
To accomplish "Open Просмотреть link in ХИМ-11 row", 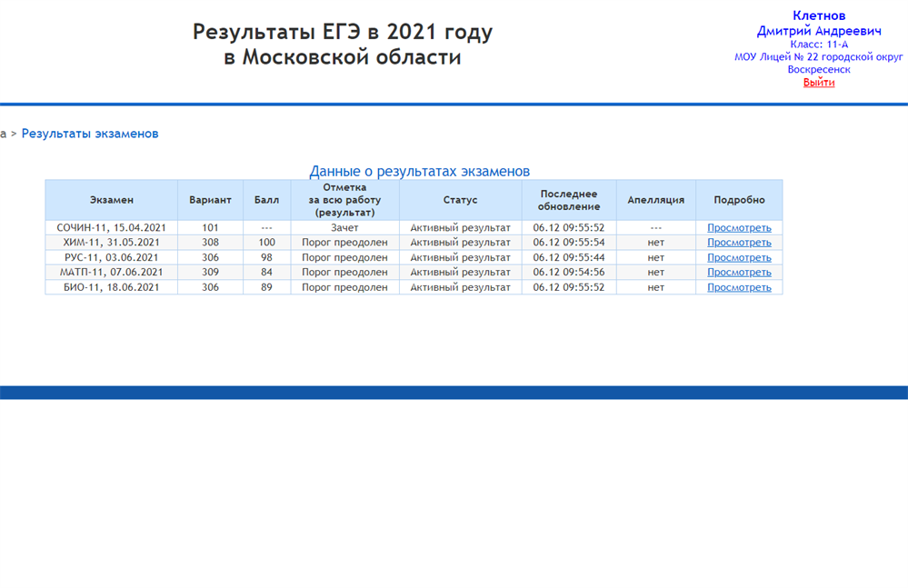I will 739,243.
